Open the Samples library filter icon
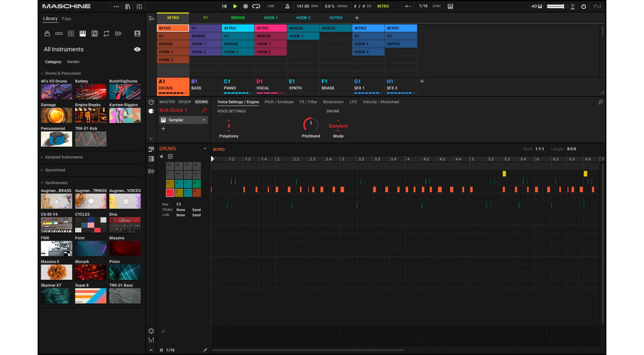The width and height of the screenshot is (644, 355). click(118, 34)
